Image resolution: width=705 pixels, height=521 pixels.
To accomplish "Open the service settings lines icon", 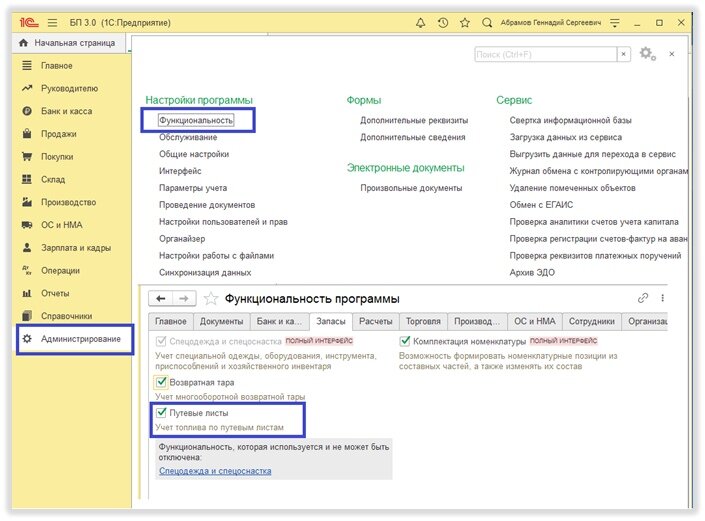I will (615, 22).
